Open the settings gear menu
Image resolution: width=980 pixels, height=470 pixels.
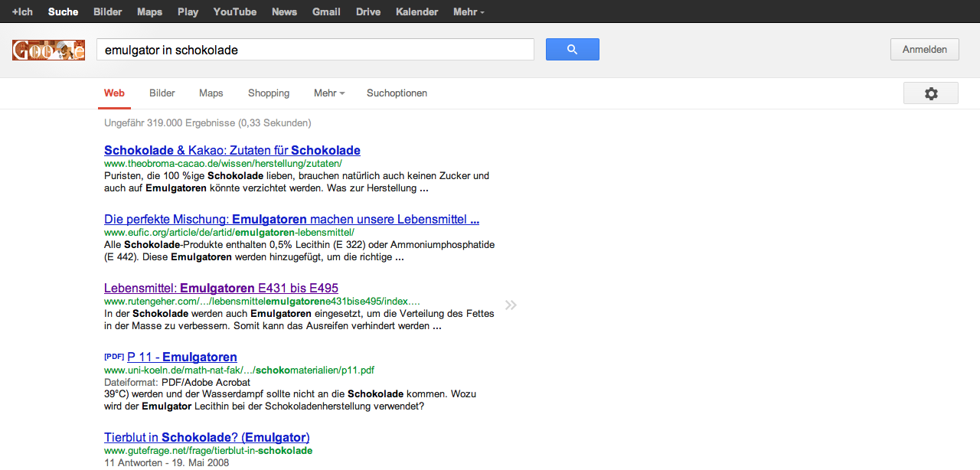930,93
